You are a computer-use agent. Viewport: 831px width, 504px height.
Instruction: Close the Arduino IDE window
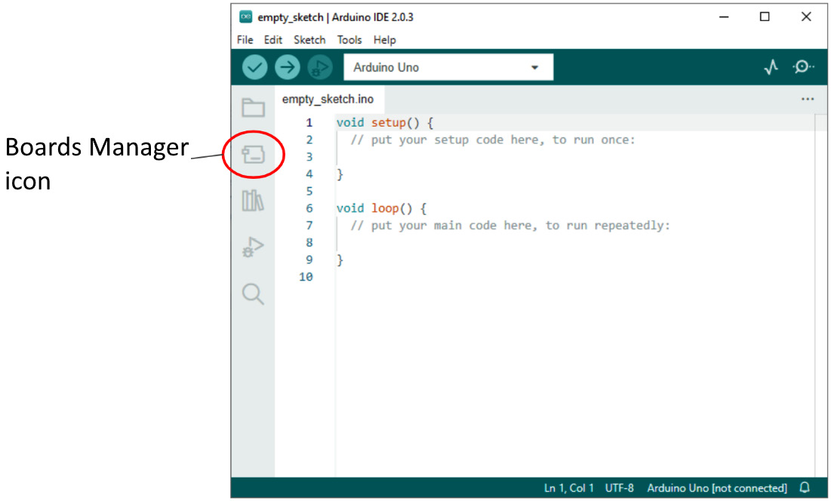pos(806,17)
